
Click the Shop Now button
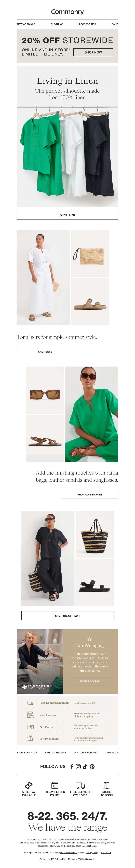point(93,52)
